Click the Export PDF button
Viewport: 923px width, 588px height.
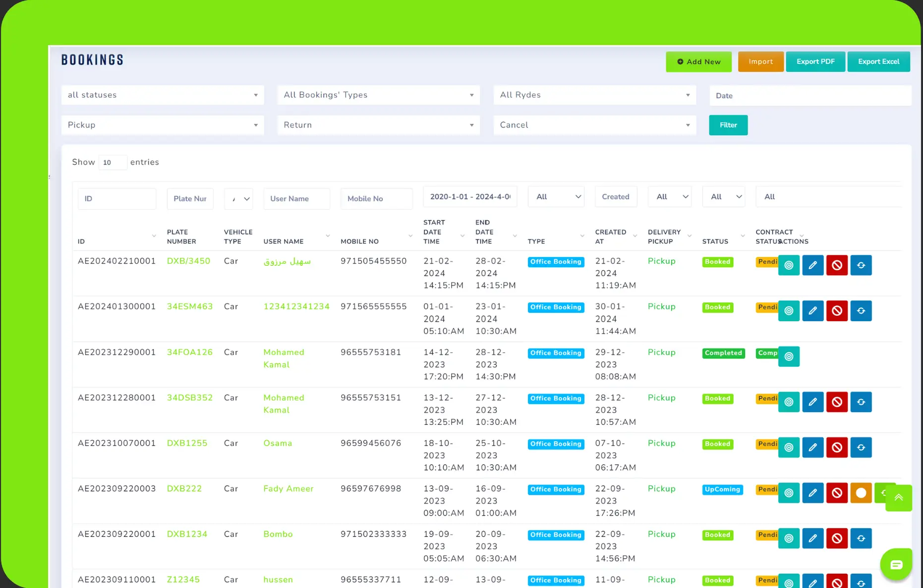[815, 62]
